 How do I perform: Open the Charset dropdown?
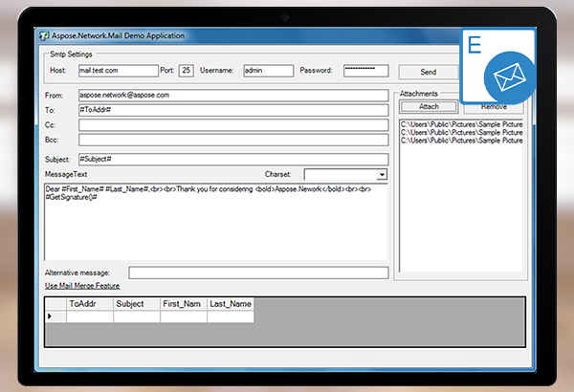pyautogui.click(x=382, y=175)
